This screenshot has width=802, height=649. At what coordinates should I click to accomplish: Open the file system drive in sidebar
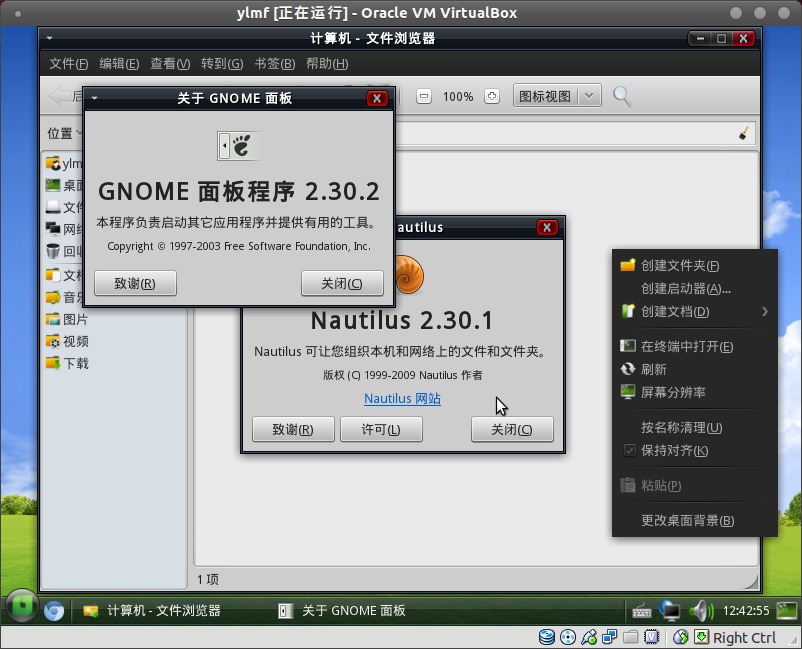pyautogui.click(x=63, y=207)
